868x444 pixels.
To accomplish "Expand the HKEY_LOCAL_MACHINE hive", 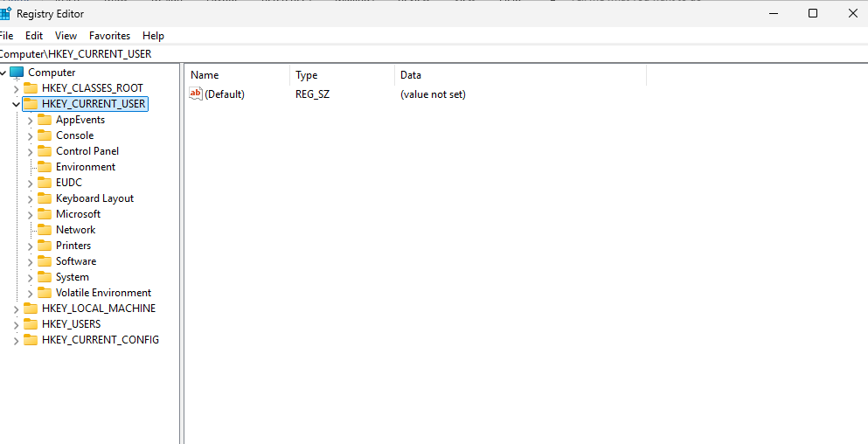I will [16, 309].
